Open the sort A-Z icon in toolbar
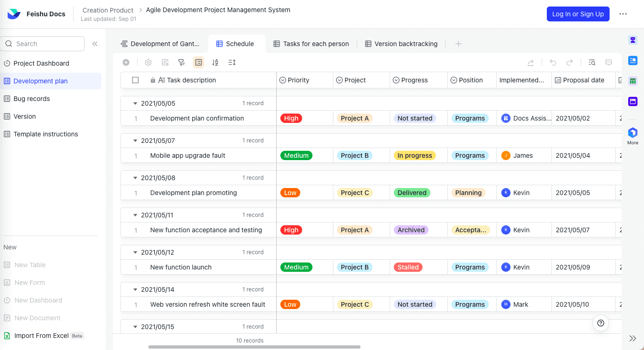 coord(215,62)
